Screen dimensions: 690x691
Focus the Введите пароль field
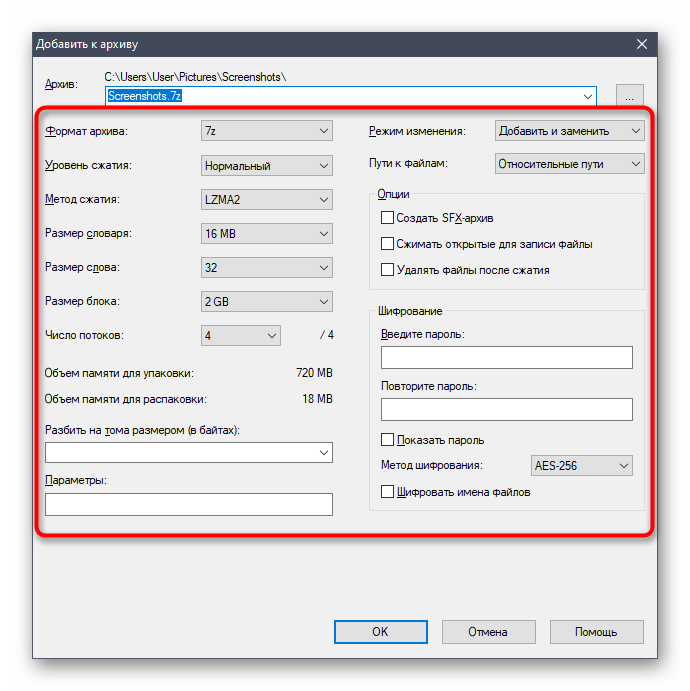point(507,357)
